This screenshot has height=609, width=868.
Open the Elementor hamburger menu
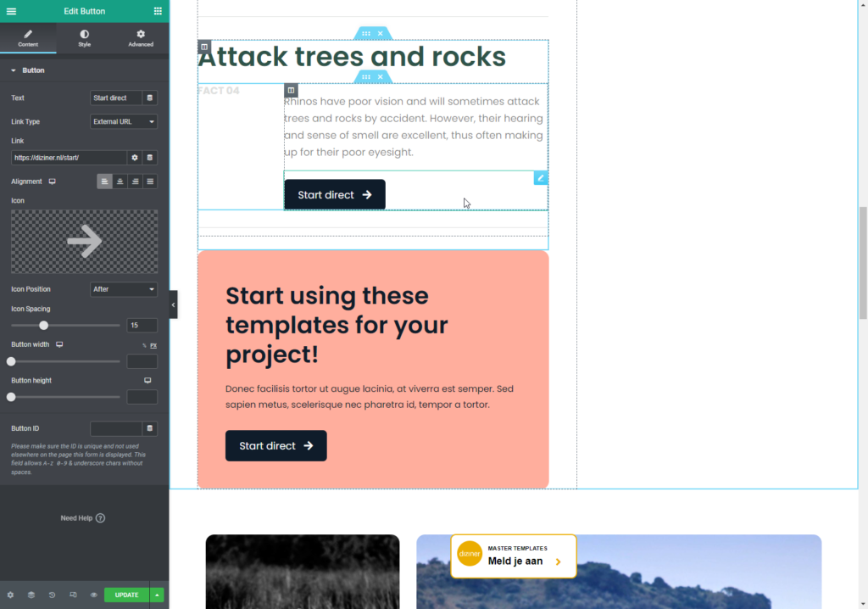(x=11, y=11)
